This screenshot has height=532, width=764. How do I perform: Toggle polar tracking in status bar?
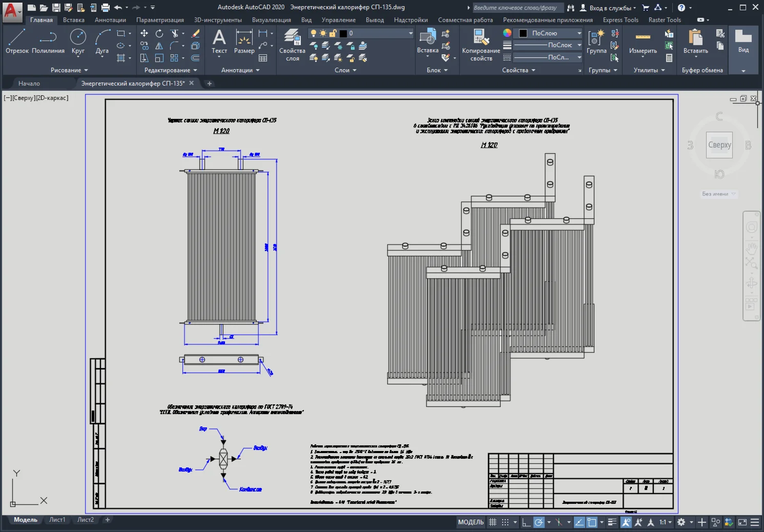click(539, 522)
